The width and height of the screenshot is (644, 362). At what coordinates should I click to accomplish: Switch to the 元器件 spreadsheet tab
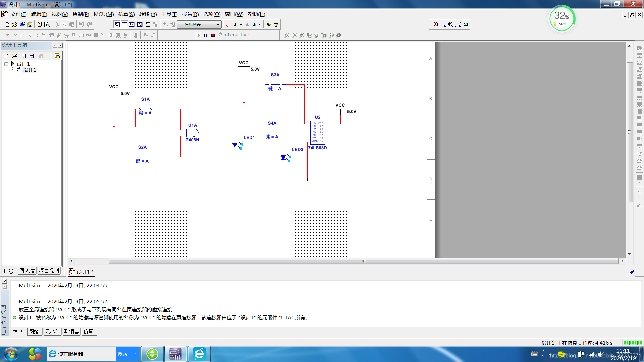coord(52,331)
